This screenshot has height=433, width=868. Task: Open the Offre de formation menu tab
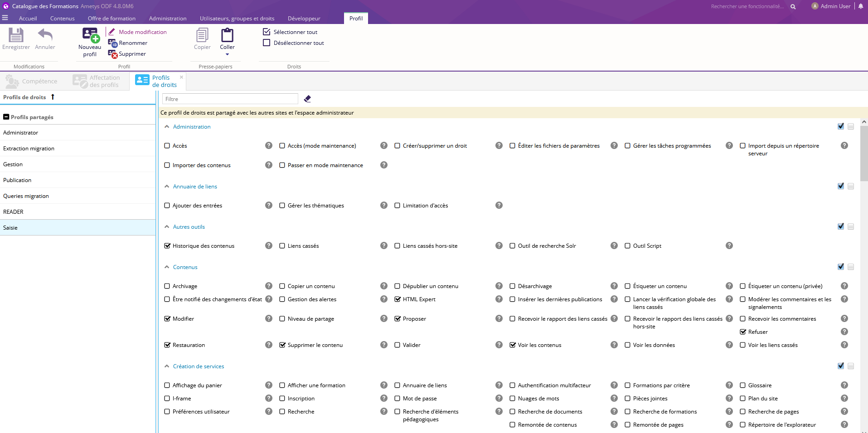pos(112,19)
